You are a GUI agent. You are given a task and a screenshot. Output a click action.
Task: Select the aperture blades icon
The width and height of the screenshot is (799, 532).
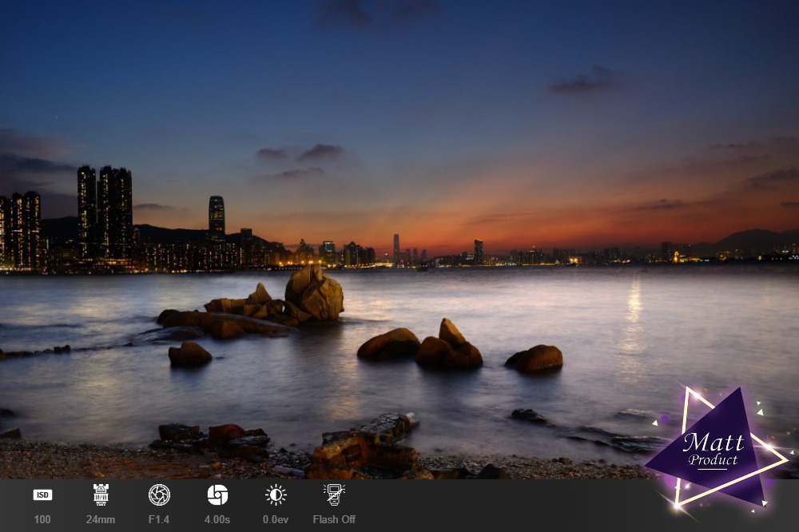point(159,494)
